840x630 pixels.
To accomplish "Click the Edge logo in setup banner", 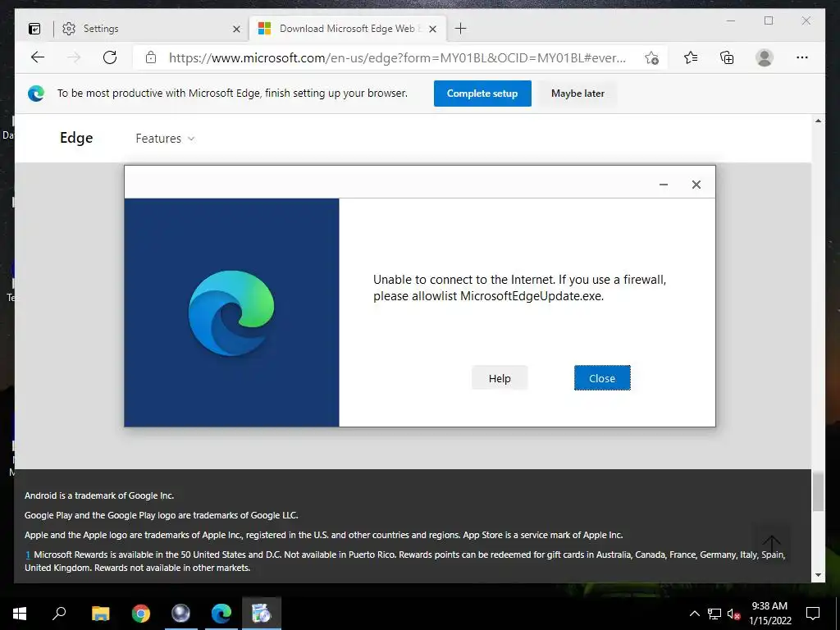I will (x=36, y=94).
